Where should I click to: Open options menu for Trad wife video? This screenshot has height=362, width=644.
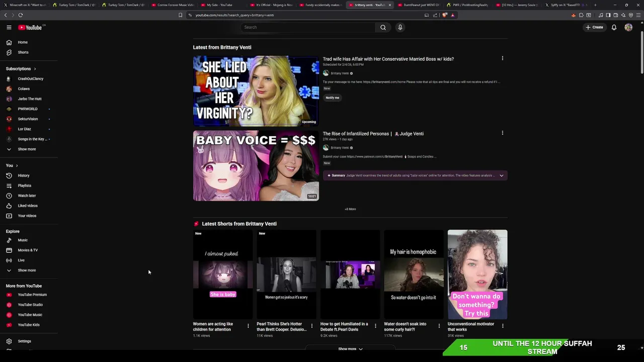click(x=502, y=58)
